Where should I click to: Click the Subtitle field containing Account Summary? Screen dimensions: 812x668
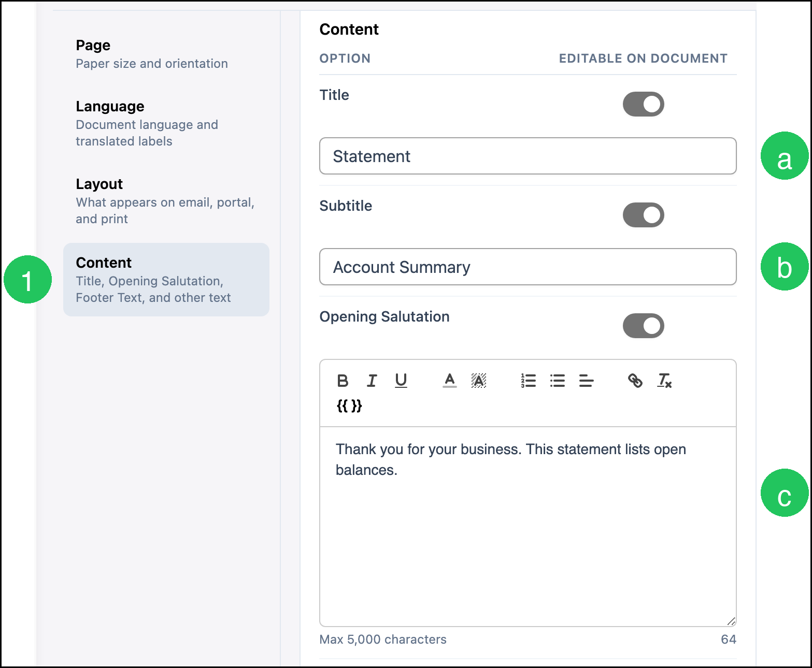(x=528, y=267)
